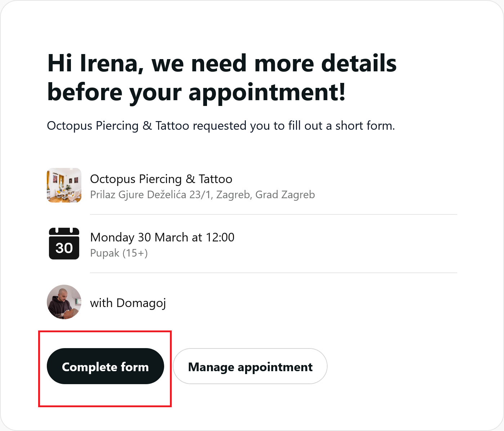Click the with Domagoj staff label
The height and width of the screenshot is (431, 504).
128,303
